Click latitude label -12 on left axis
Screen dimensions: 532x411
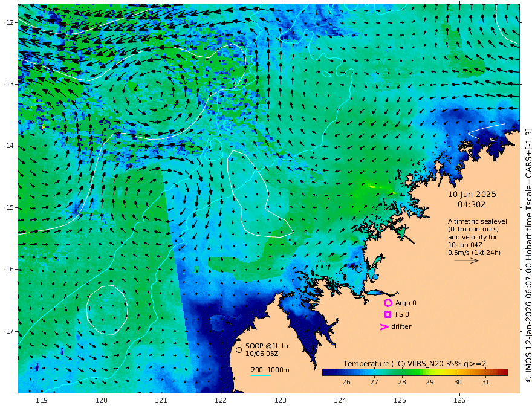click(9, 22)
